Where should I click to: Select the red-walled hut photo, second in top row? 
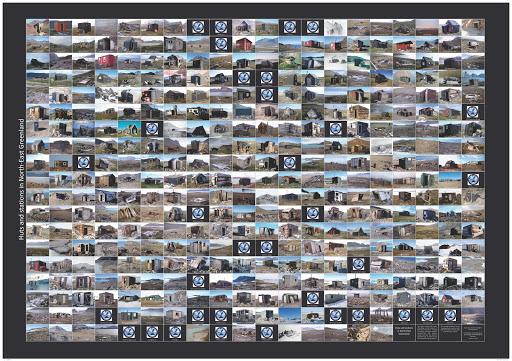coord(60,27)
